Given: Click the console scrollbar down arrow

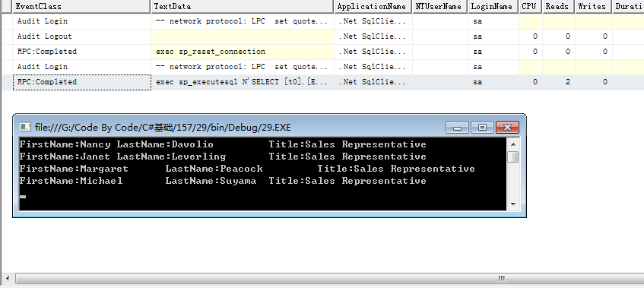Looking at the screenshot, I should click(513, 204).
